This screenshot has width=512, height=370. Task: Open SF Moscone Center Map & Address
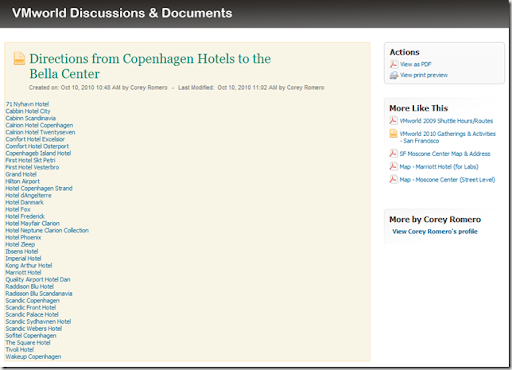pos(445,154)
